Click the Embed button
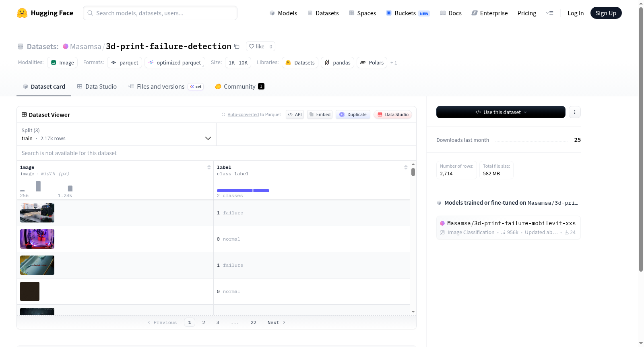This screenshot has height=347, width=644. (320, 114)
